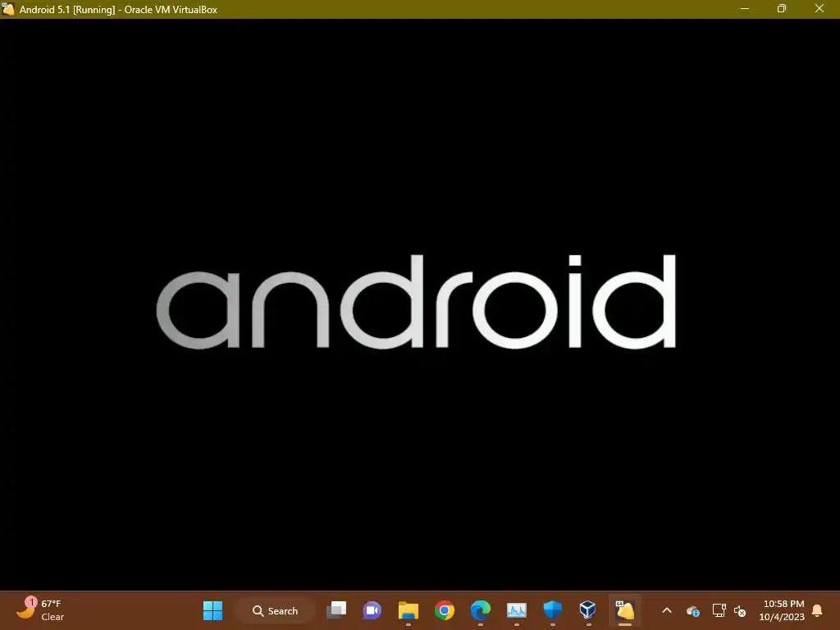Open VirtualBox Manager cube icon
The height and width of the screenshot is (630, 840).
click(588, 610)
